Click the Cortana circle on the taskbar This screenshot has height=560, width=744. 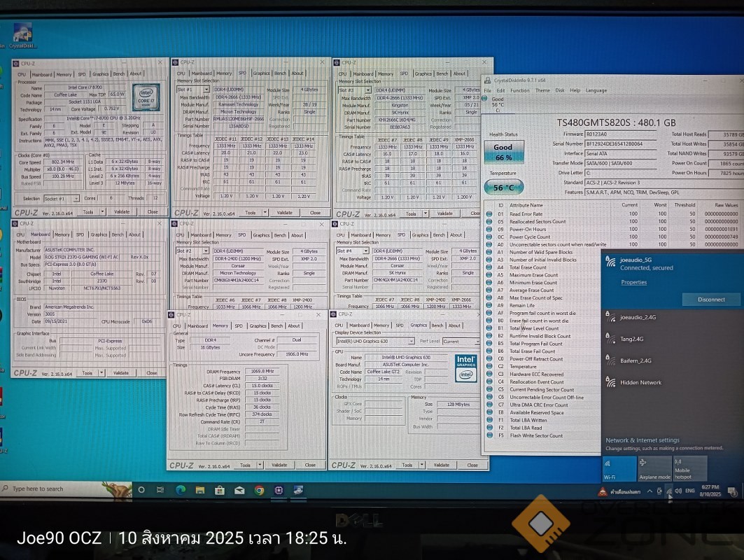point(141,490)
